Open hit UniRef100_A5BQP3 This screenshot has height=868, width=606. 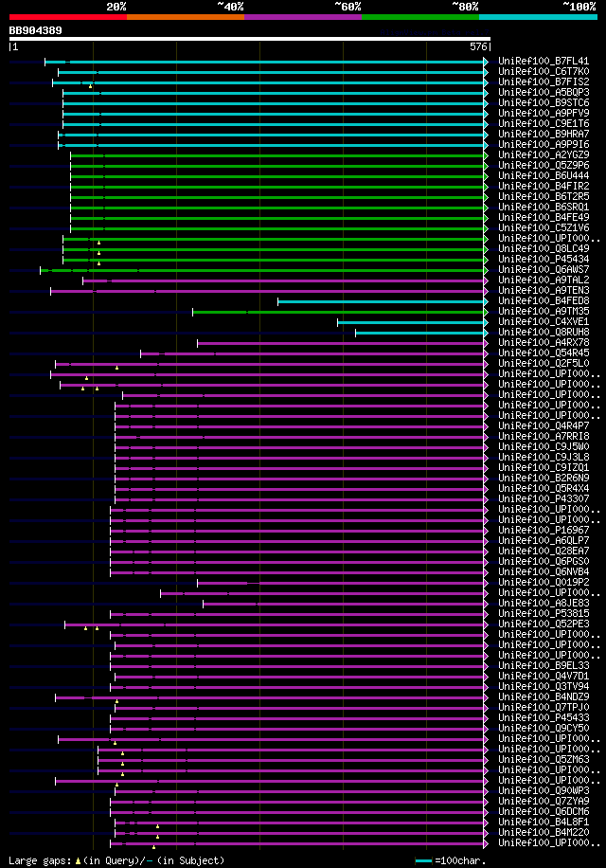pos(544,93)
